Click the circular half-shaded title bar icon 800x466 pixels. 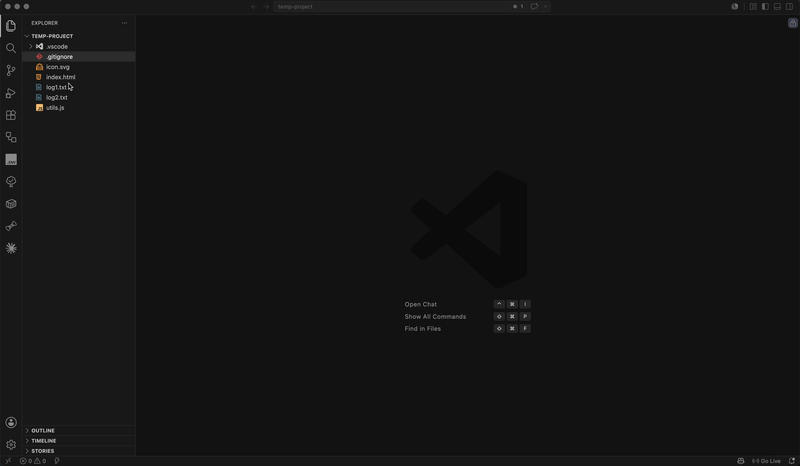point(735,7)
